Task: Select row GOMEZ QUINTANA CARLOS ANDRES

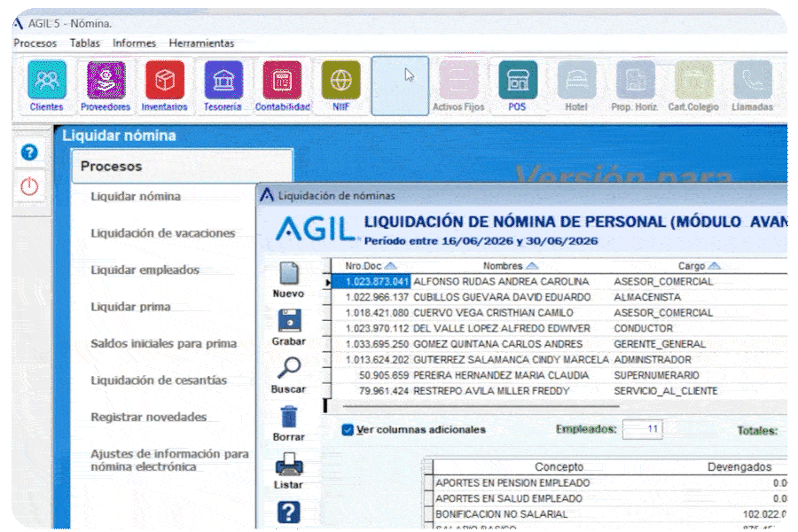Action: point(559,345)
